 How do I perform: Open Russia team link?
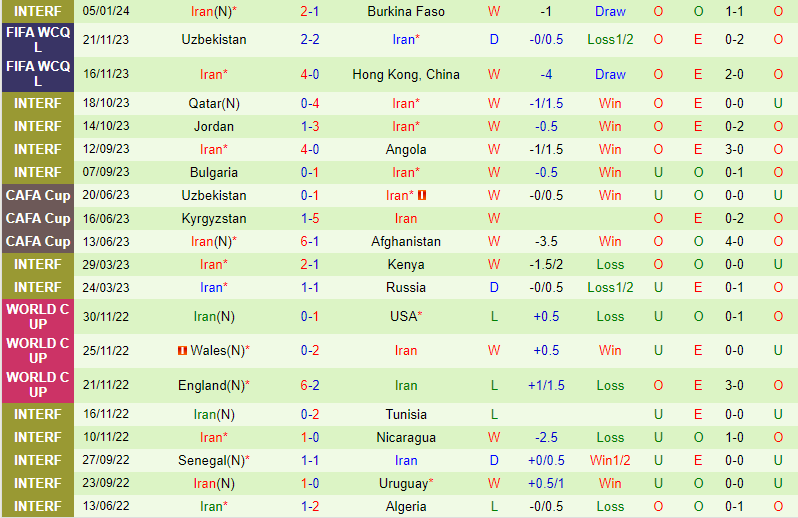coord(405,287)
